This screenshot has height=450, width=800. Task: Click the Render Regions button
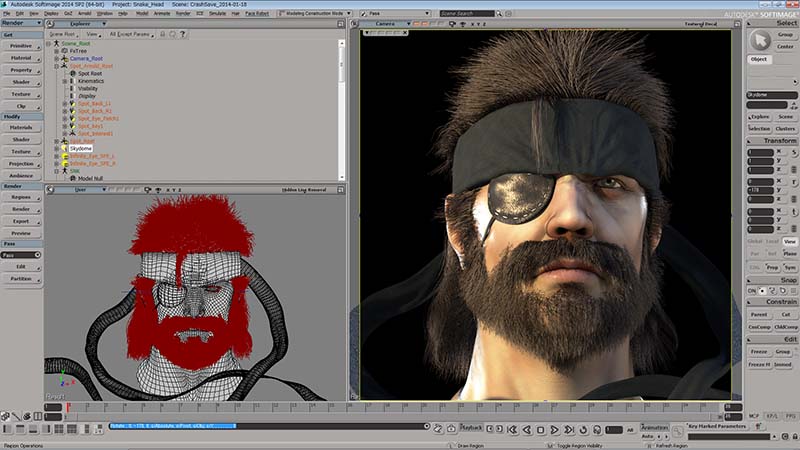21,197
